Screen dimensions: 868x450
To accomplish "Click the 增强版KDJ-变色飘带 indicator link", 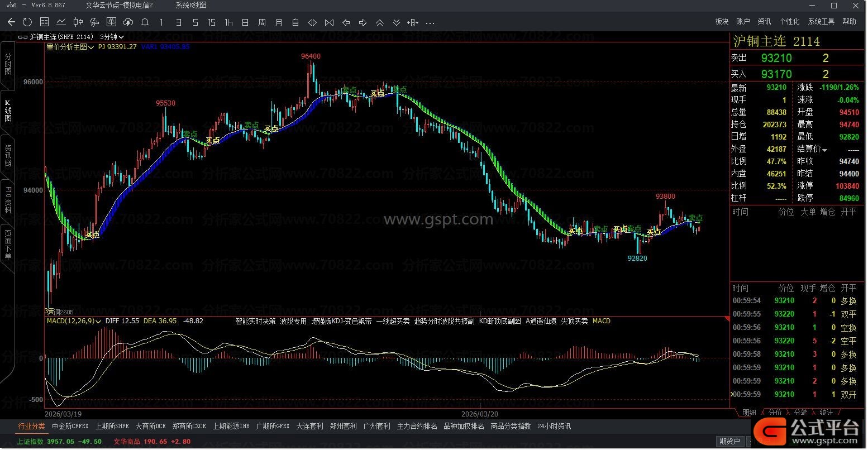I will click(x=341, y=321).
